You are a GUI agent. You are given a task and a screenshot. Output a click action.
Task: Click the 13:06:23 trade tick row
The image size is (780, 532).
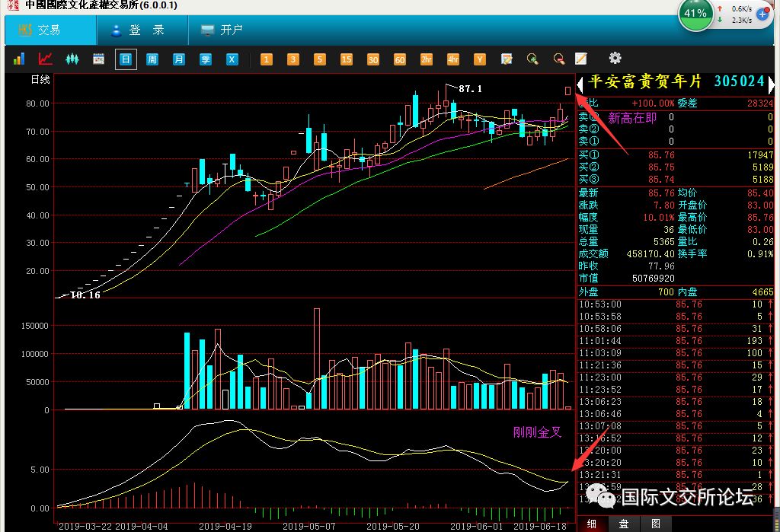[676, 402]
